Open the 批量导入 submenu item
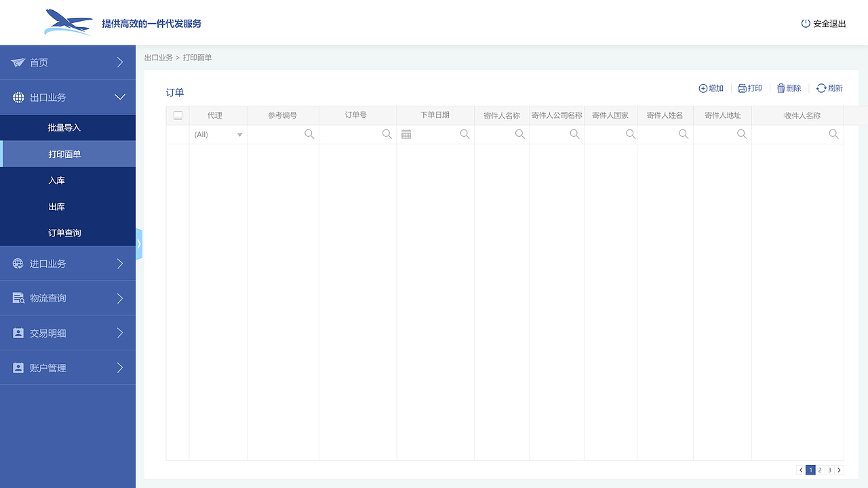The image size is (868, 488). (x=68, y=127)
